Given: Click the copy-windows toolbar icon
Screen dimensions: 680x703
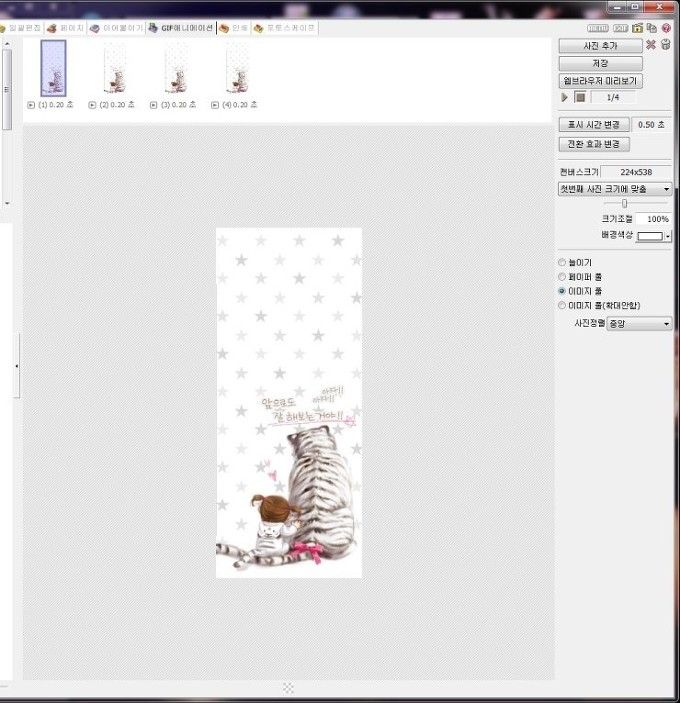Looking at the screenshot, I should [652, 28].
